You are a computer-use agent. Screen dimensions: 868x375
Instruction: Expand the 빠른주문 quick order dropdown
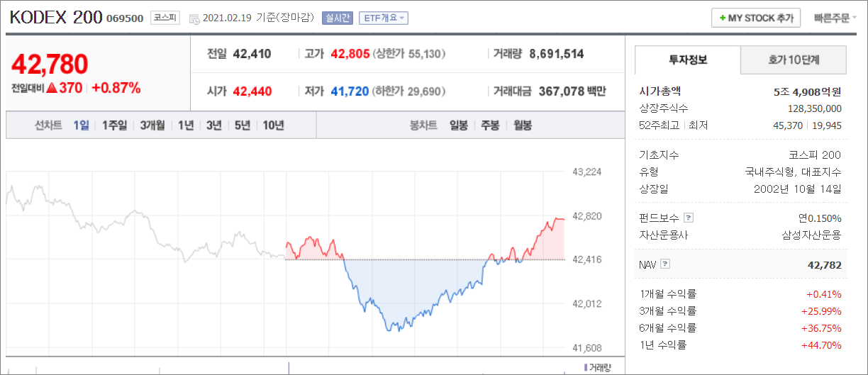click(835, 18)
